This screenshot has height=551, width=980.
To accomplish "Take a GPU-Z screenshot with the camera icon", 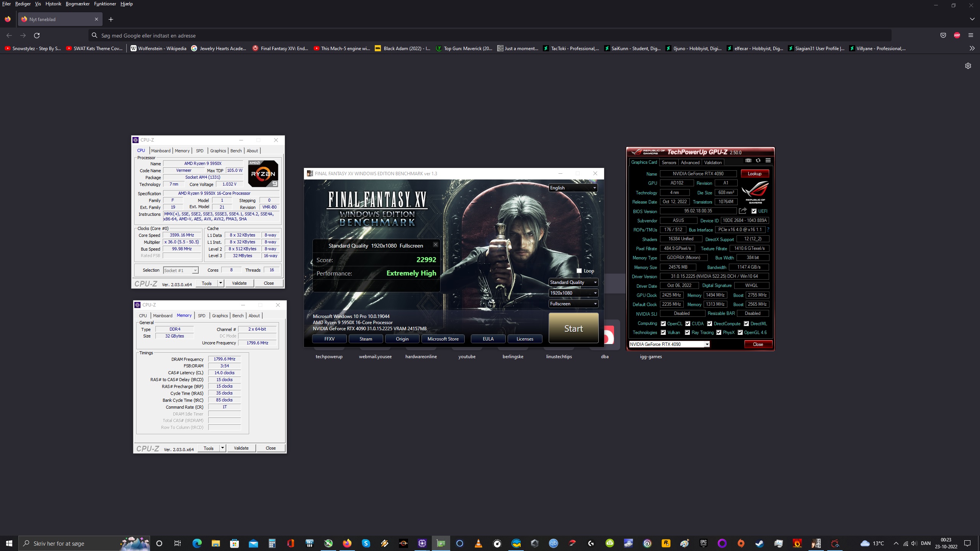I will point(748,161).
